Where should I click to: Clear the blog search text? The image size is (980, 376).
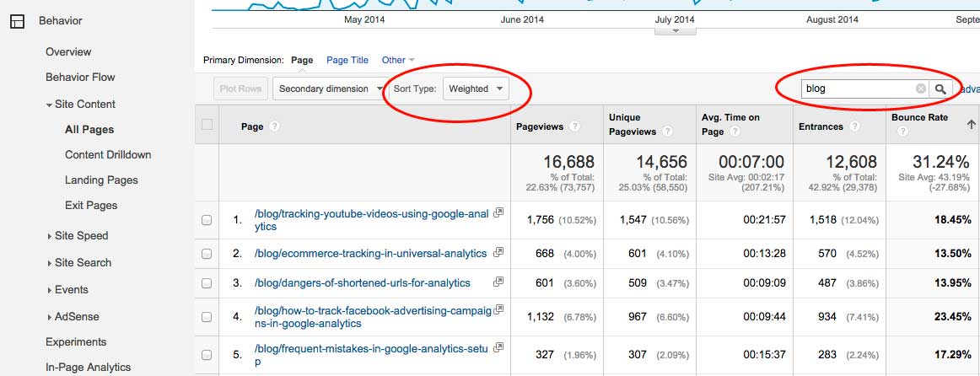click(920, 89)
